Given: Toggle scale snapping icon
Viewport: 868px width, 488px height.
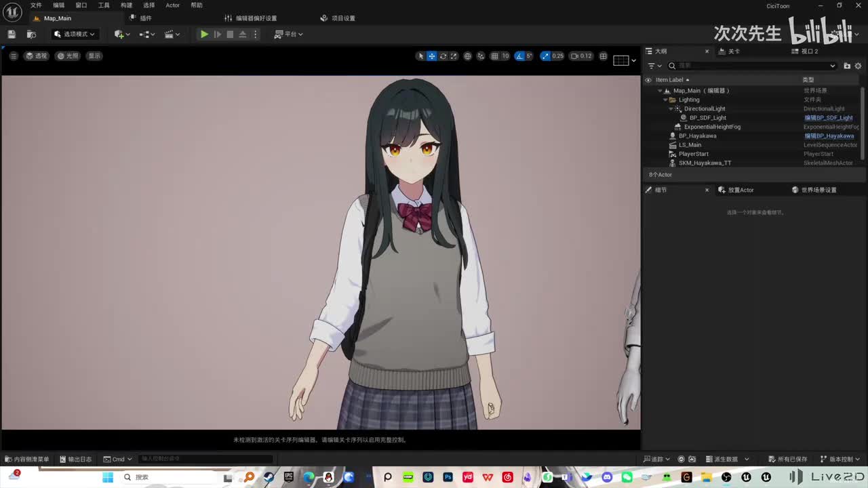Looking at the screenshot, I should point(545,56).
